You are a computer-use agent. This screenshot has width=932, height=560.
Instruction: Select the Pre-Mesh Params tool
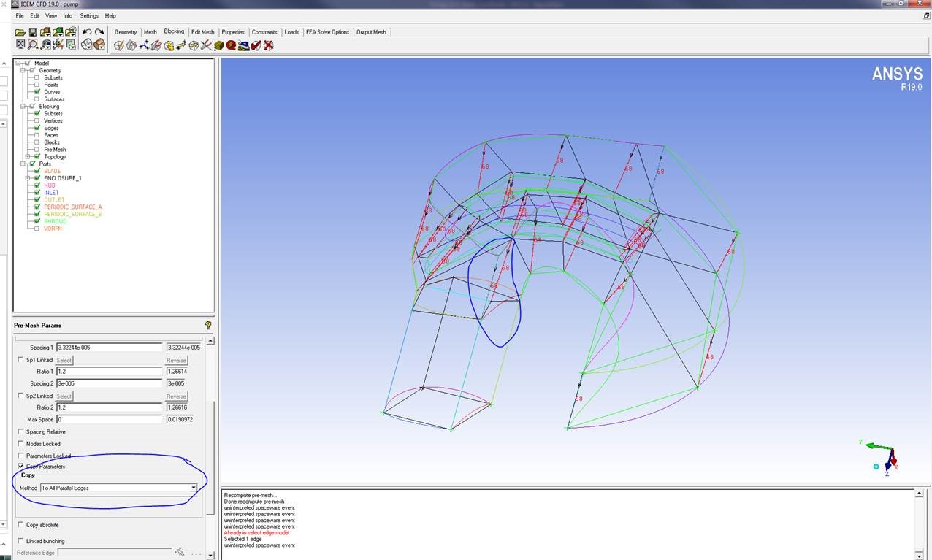point(218,45)
